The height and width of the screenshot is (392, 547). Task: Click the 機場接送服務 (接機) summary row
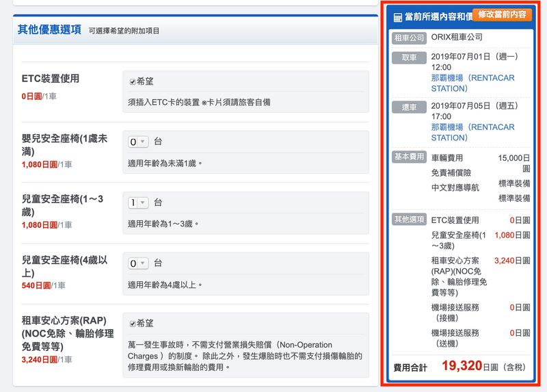click(481, 313)
